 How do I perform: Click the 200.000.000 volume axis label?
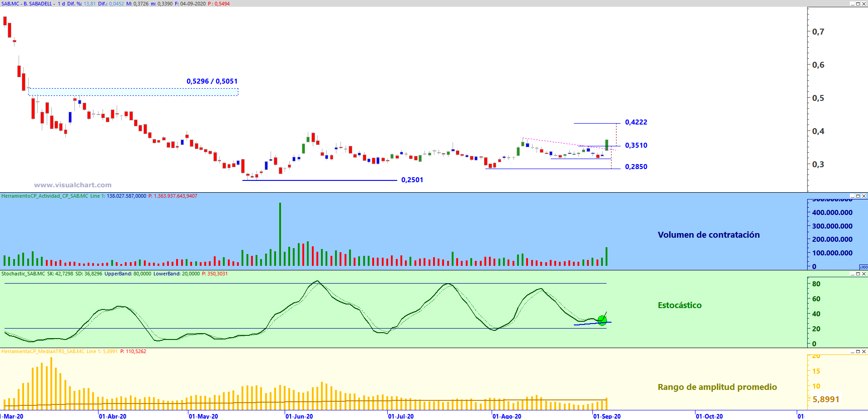[x=832, y=239]
